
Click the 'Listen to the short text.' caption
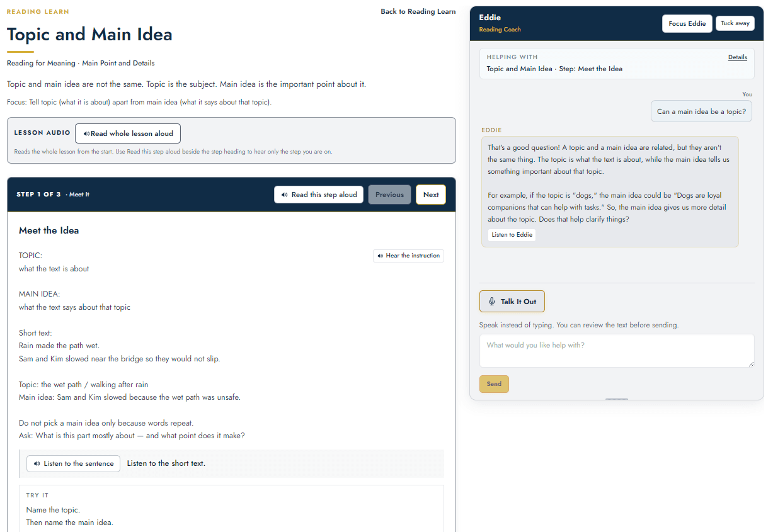click(x=166, y=463)
